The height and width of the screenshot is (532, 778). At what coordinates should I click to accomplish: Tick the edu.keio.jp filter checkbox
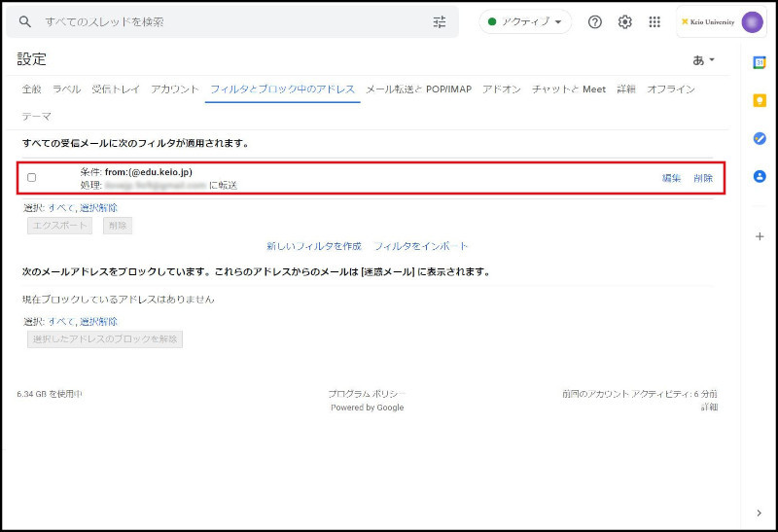click(x=32, y=178)
